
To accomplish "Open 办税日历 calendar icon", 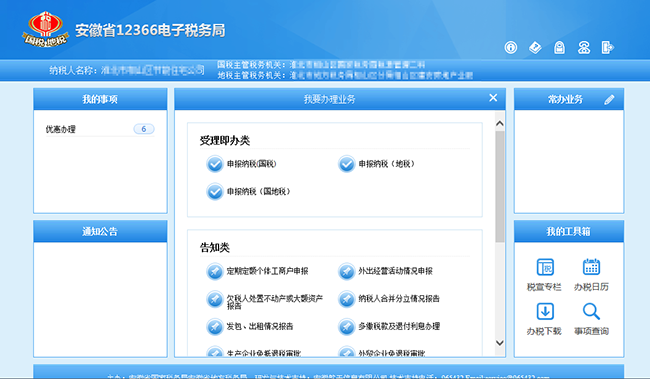I will coord(591,267).
